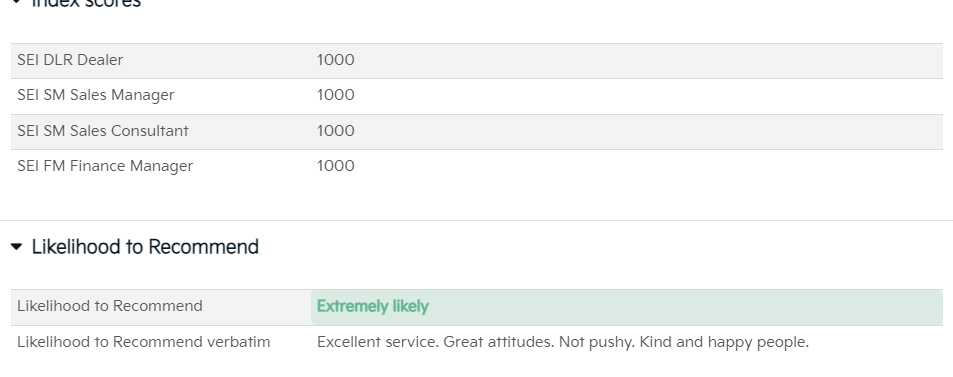Collapse the Index scores section arrow
Screen dimensions: 953x377
[16, 2]
